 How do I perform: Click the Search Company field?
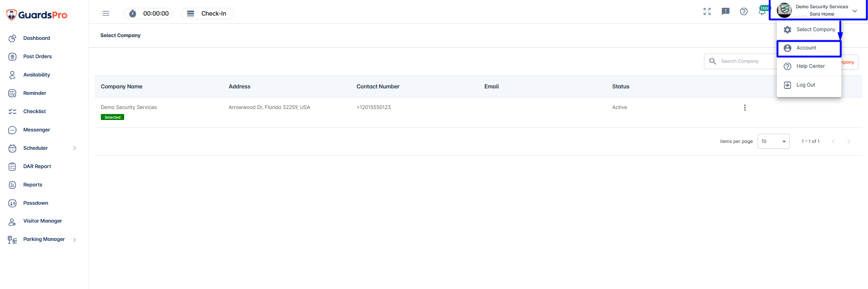coord(740,61)
